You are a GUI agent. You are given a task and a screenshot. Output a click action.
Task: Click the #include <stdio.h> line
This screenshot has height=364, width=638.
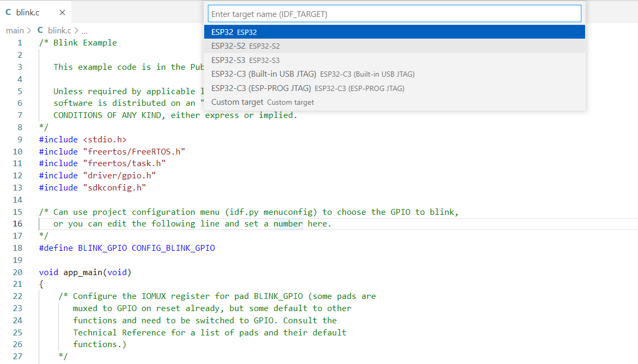[83, 140]
